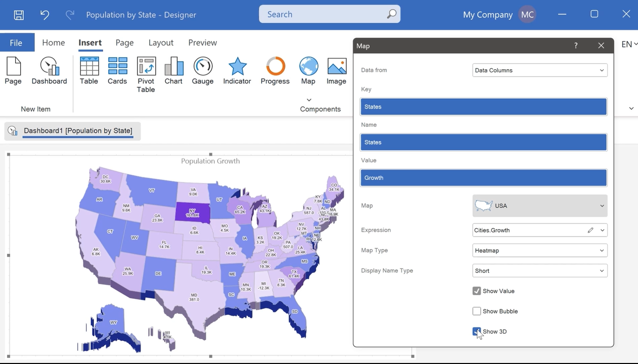Insert a Table component
This screenshot has width=638, height=364.
click(89, 71)
